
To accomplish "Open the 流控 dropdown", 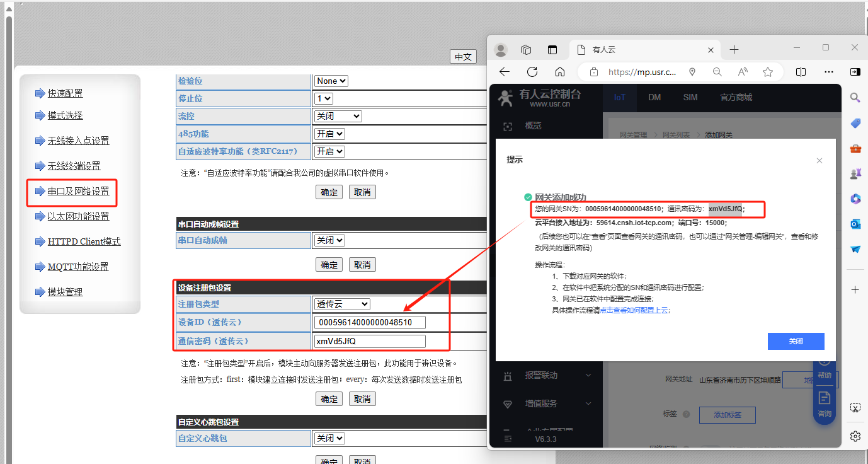I will pos(338,116).
